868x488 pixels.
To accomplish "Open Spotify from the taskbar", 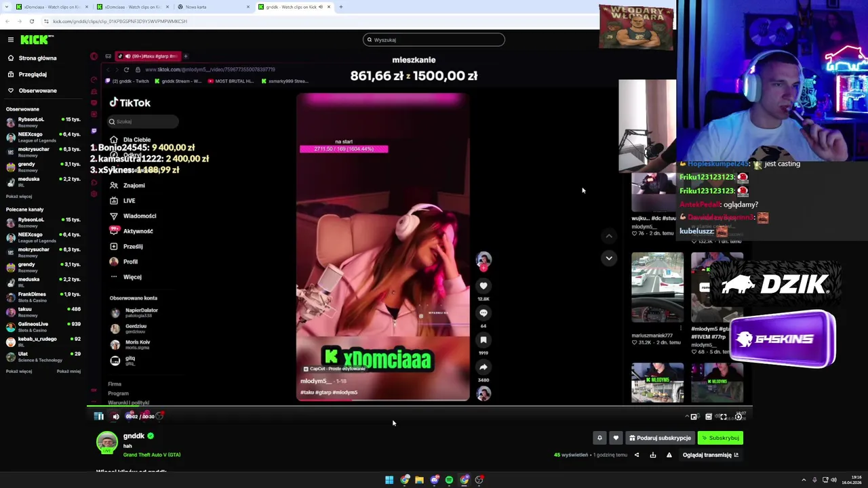I will coord(449,480).
